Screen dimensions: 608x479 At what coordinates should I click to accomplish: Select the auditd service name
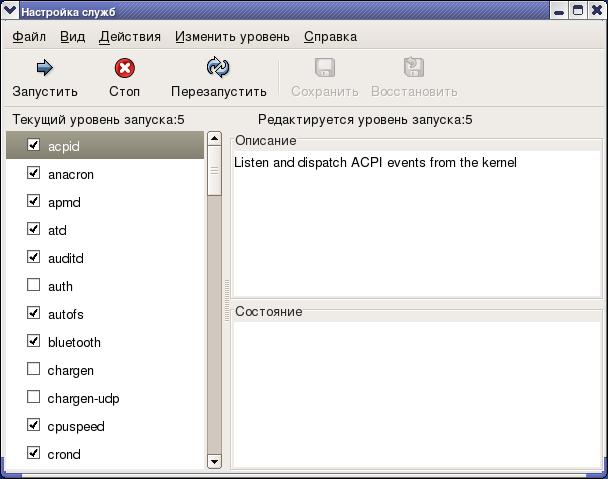pos(66,258)
